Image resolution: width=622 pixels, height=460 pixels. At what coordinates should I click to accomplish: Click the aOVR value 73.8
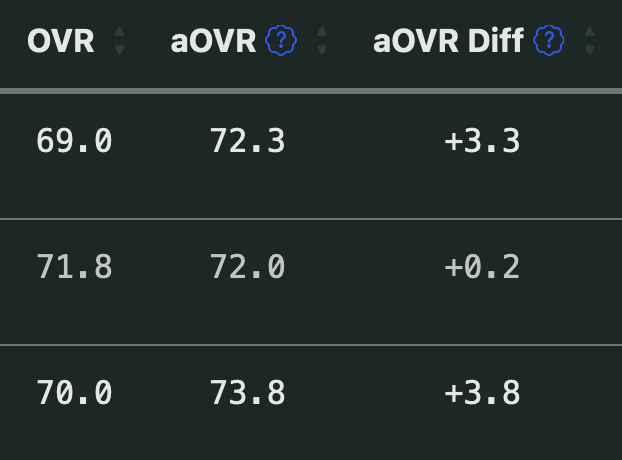coord(248,393)
